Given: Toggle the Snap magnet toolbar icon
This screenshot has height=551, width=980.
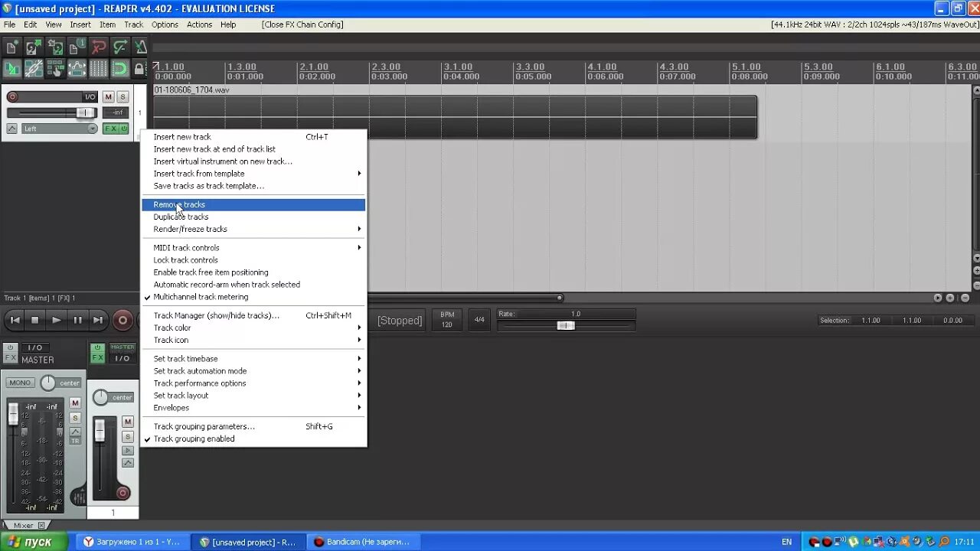Looking at the screenshot, I should click(x=120, y=69).
